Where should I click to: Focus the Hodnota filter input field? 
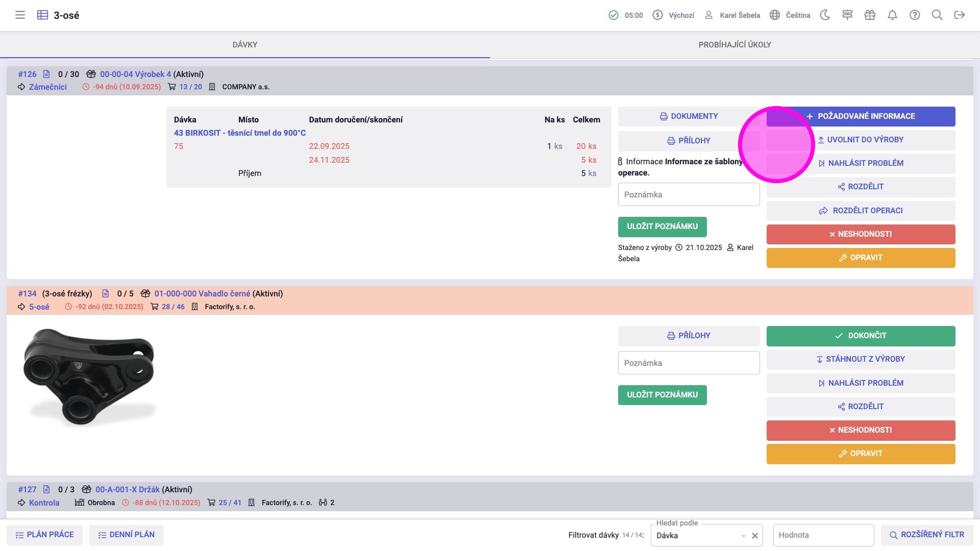pos(823,535)
